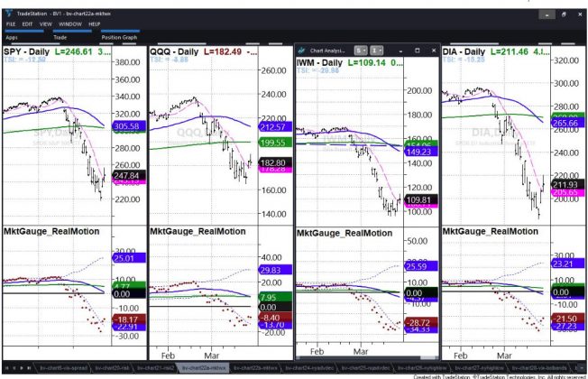The image size is (588, 379).
Task: Click IWM RealMotion value 25.59
Action: pyautogui.click(x=421, y=266)
